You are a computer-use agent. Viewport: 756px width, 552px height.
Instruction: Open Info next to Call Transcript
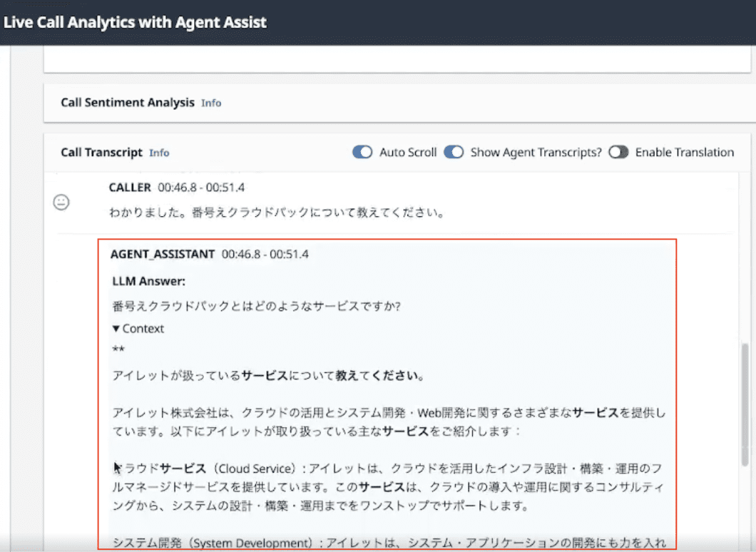pos(158,153)
